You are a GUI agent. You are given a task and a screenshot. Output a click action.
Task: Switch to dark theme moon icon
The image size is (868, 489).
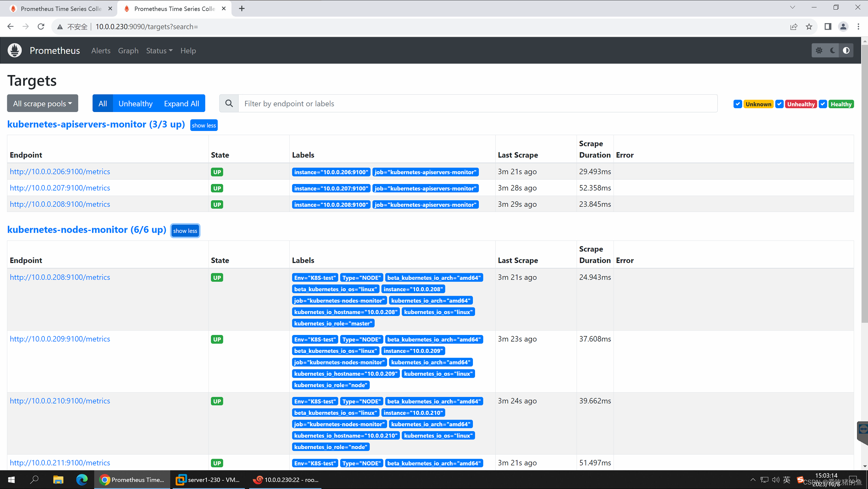coord(833,50)
